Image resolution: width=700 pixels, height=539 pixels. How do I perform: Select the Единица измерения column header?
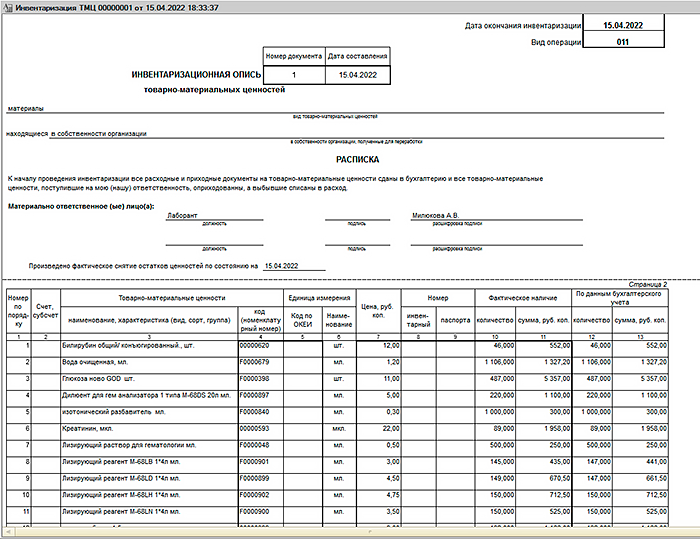(319, 297)
